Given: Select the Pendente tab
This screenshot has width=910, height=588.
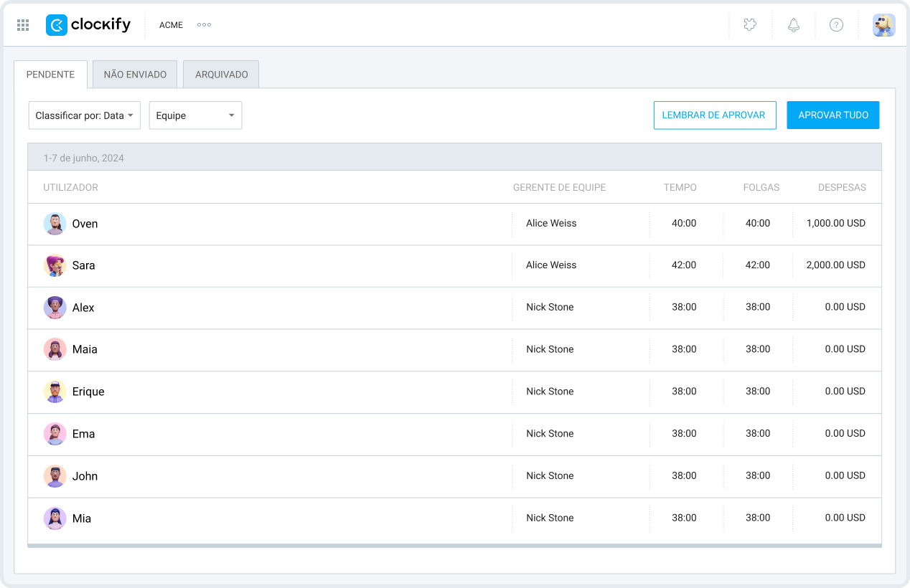Looking at the screenshot, I should point(50,75).
